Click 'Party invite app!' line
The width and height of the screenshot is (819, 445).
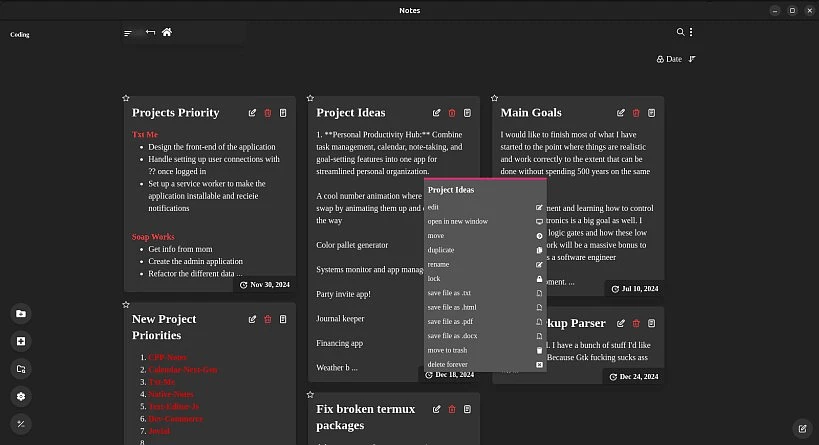343,294
